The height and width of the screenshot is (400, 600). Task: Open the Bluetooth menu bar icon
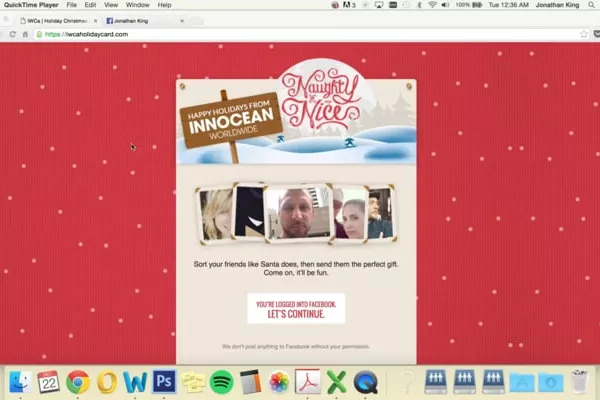419,5
